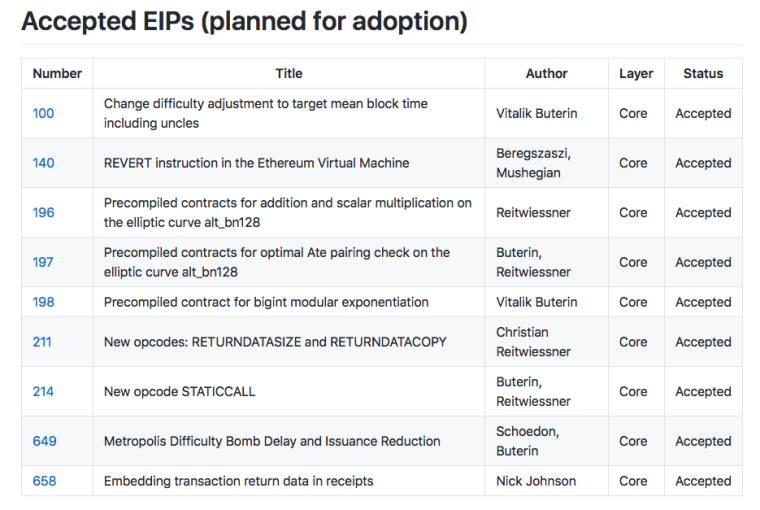Click the Title column header
Image resolution: width=760 pixels, height=510 pixels.
tap(289, 73)
